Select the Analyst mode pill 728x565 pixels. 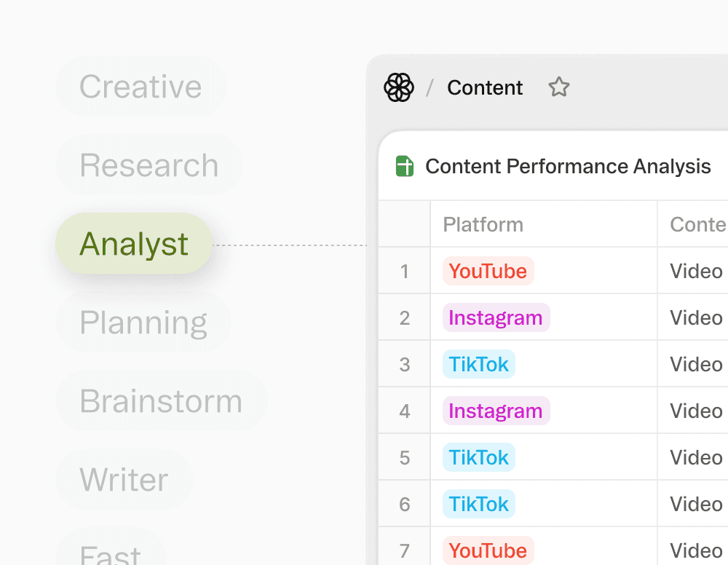click(x=134, y=244)
